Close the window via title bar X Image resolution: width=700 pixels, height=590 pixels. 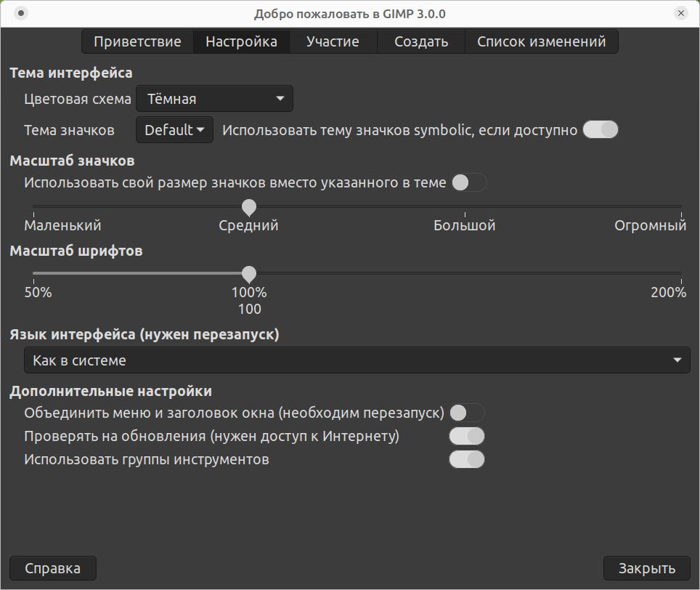click(680, 13)
